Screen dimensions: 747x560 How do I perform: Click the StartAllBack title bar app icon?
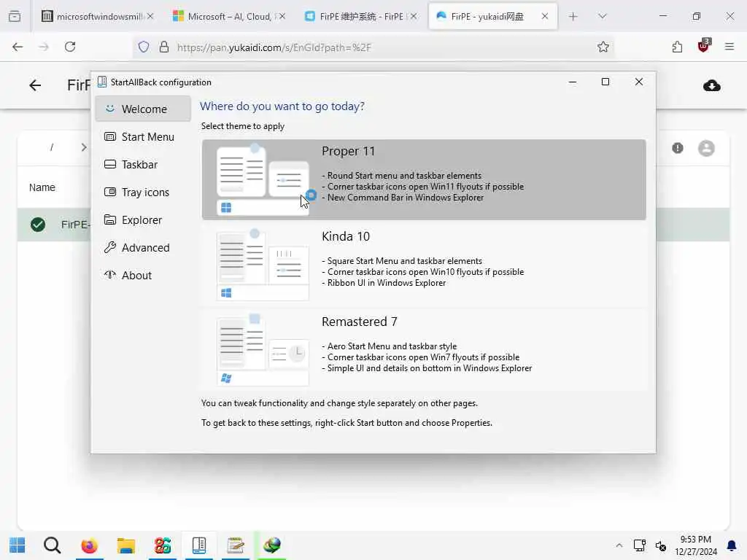tap(102, 82)
